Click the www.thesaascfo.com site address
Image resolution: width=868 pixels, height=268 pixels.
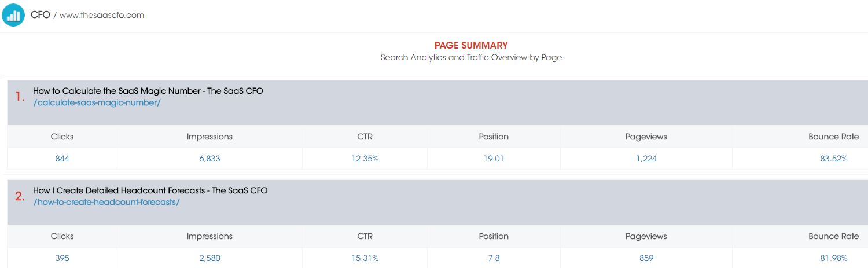102,15
